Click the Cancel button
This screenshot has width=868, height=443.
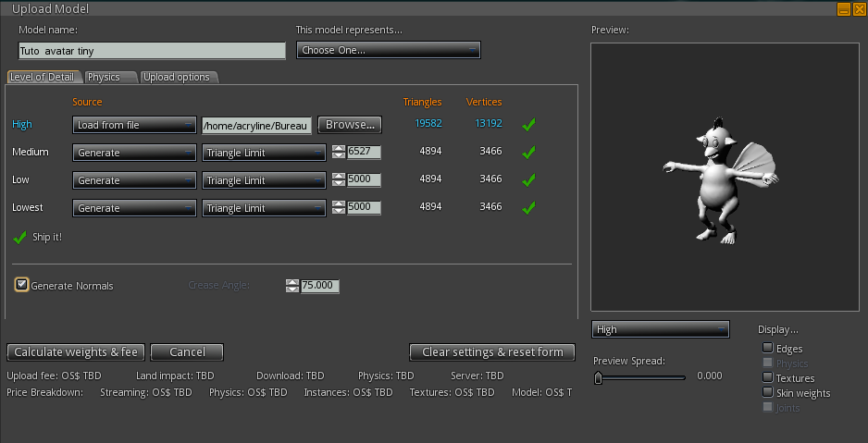[x=187, y=352]
